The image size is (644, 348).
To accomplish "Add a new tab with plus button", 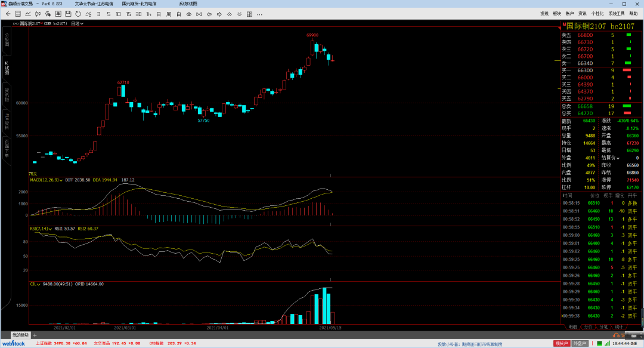I will [x=35, y=335].
